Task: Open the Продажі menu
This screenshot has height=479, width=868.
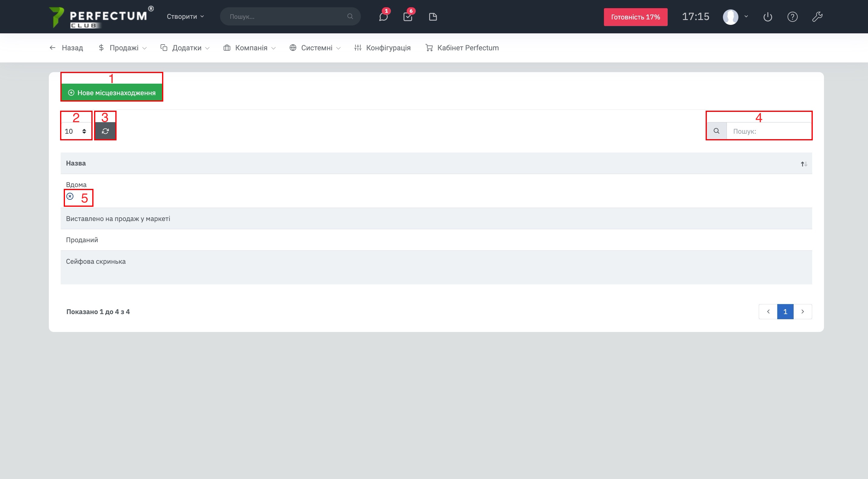Action: pyautogui.click(x=123, y=48)
